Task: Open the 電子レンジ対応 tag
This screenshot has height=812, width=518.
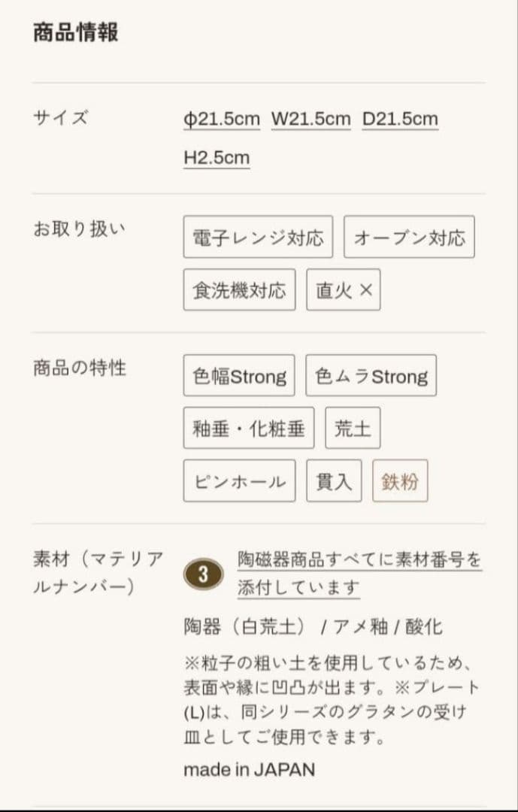Action: pyautogui.click(x=258, y=238)
